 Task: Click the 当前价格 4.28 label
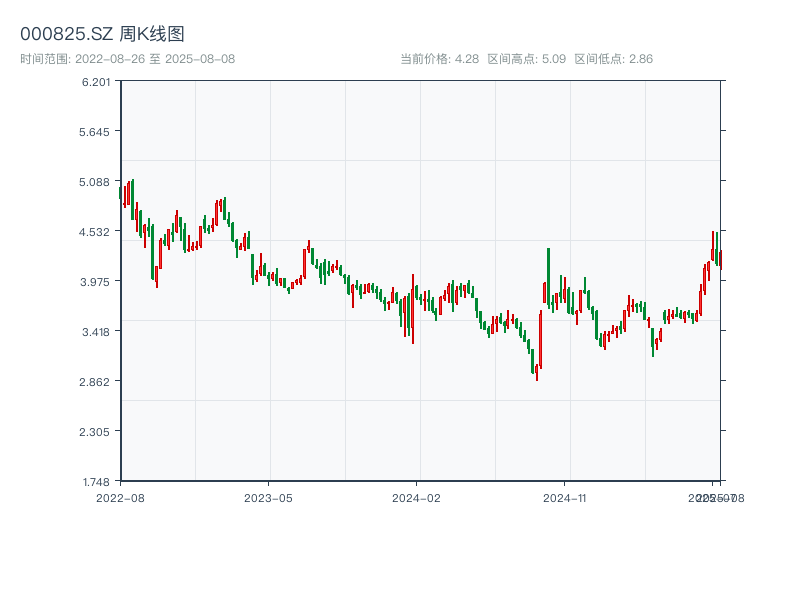click(x=439, y=59)
